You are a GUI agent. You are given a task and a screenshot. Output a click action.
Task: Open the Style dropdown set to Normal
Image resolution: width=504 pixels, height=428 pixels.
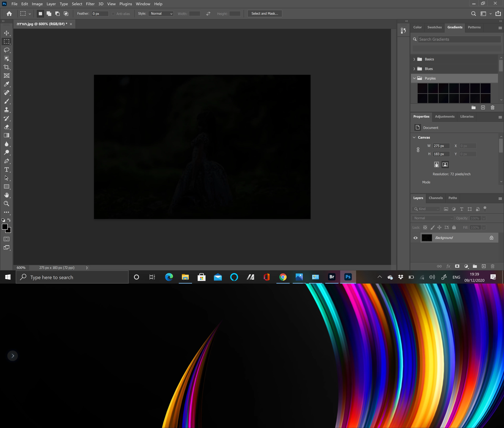pos(161,14)
